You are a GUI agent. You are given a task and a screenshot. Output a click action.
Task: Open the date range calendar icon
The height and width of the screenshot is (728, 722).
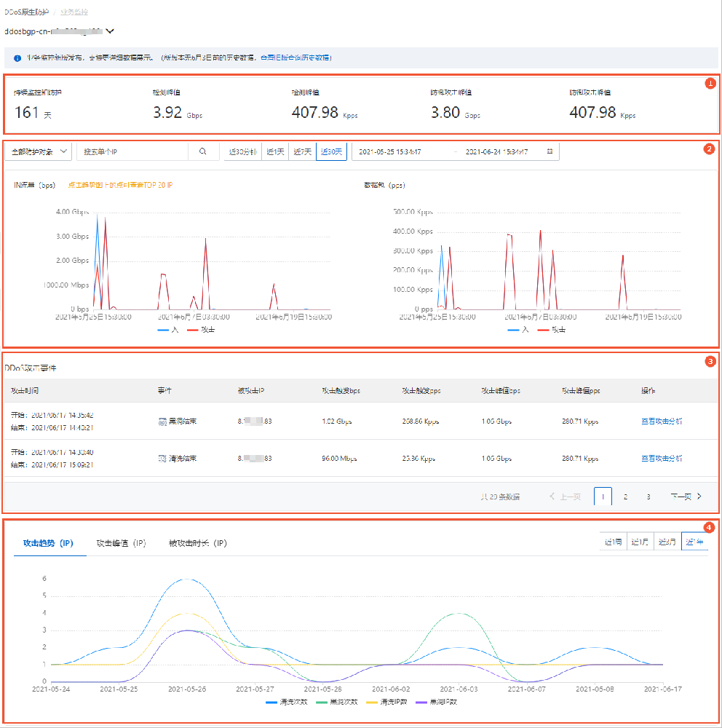coord(550,151)
